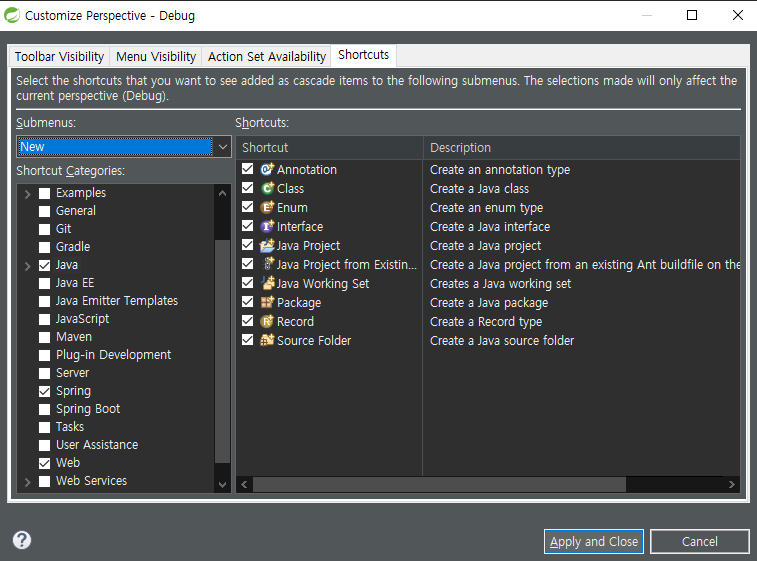Image resolution: width=757 pixels, height=561 pixels.
Task: Expand the Java category tree node
Action: pyautogui.click(x=28, y=266)
